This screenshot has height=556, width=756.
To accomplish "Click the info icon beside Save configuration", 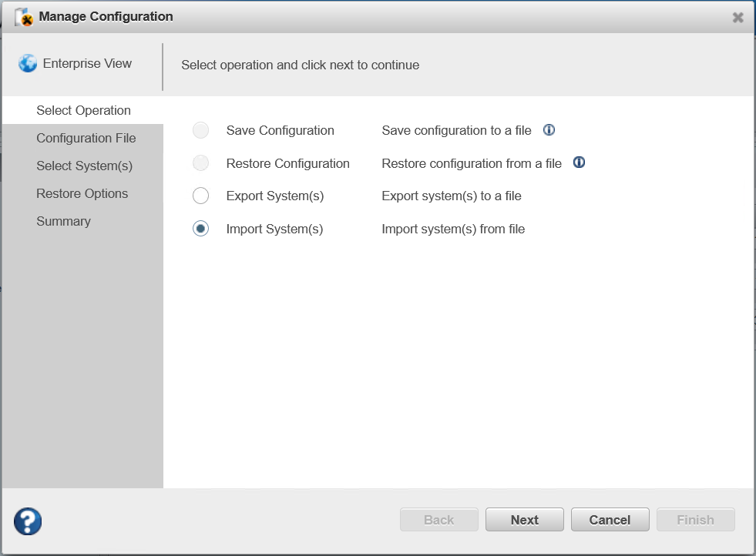I will coord(549,130).
